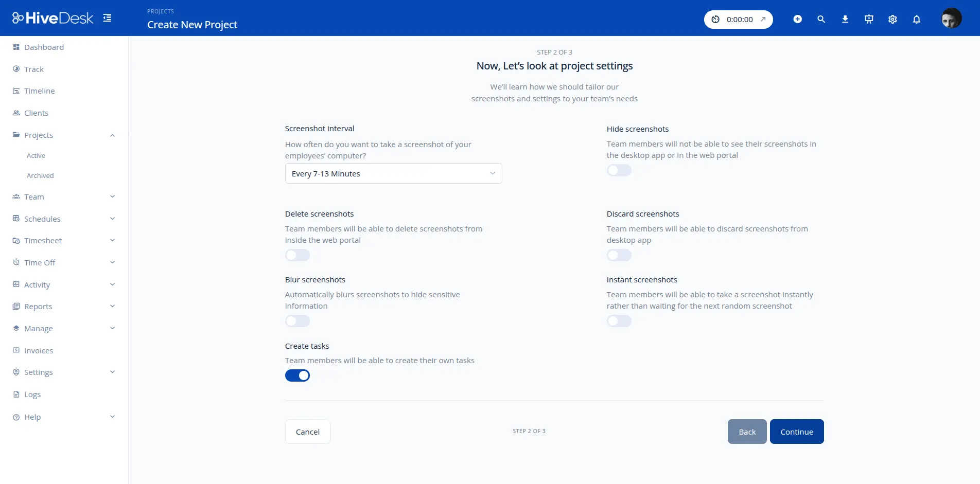Click the stopwatch timer icon

[x=715, y=19]
